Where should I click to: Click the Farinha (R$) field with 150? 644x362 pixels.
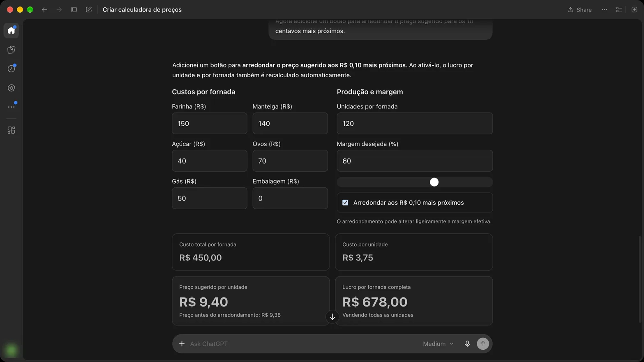(210, 123)
